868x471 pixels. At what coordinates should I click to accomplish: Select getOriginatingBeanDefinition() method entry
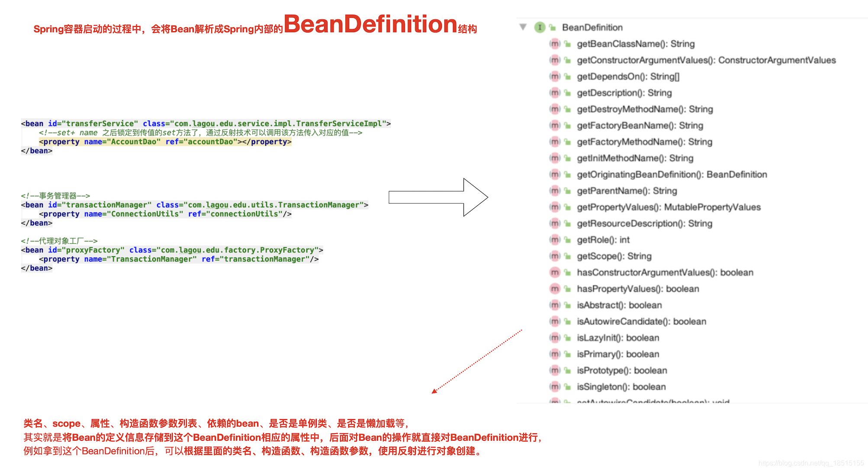point(672,174)
